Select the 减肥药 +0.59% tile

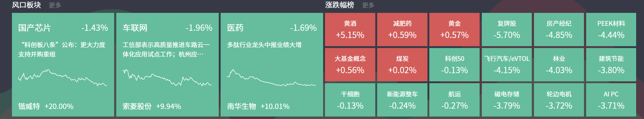coord(402,30)
